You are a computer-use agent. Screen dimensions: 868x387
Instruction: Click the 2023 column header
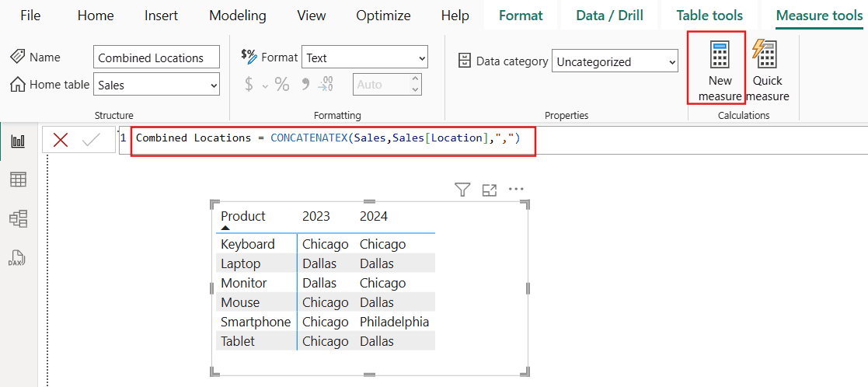tap(316, 216)
